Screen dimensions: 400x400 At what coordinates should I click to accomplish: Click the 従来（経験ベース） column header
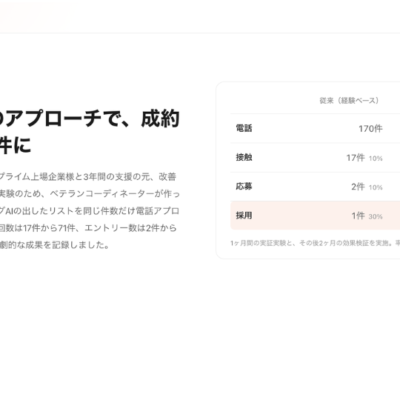(349, 100)
